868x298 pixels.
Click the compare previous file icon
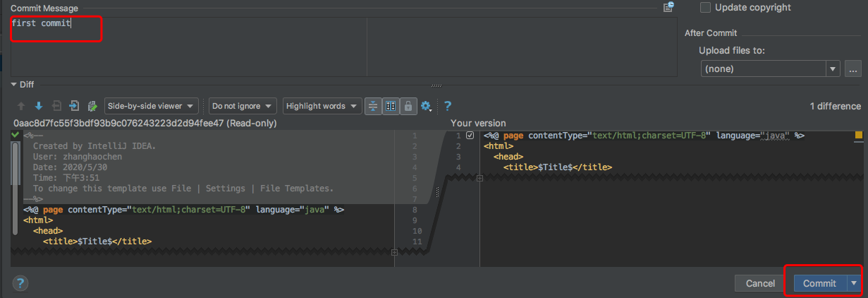(57, 106)
